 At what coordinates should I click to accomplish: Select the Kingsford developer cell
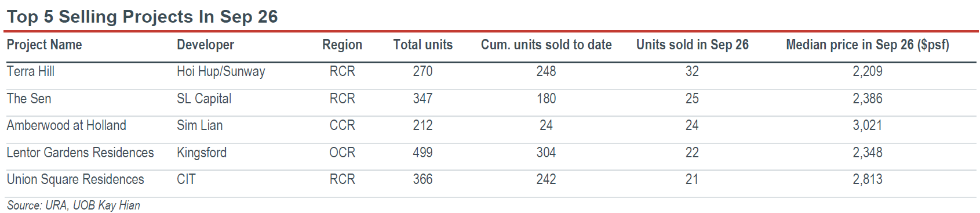pyautogui.click(x=202, y=153)
